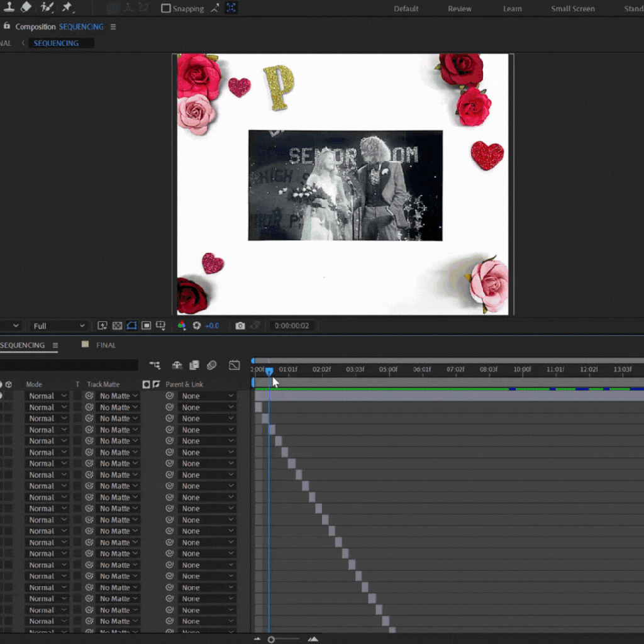Select the Puppet Pin tool

pyautogui.click(x=67, y=7)
